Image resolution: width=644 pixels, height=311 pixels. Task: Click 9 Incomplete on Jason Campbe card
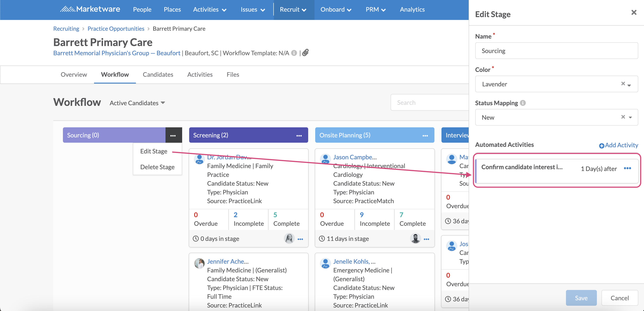click(375, 219)
